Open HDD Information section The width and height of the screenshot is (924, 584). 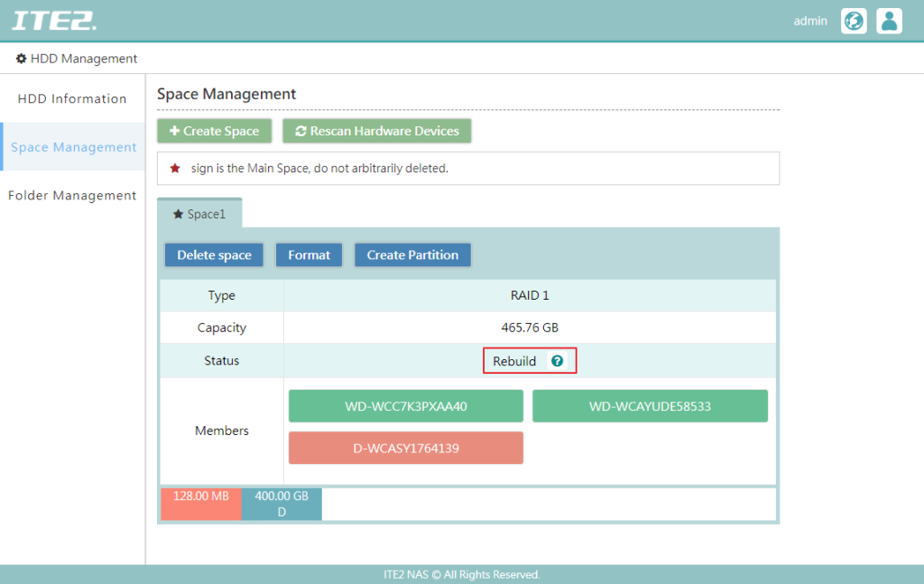72,98
